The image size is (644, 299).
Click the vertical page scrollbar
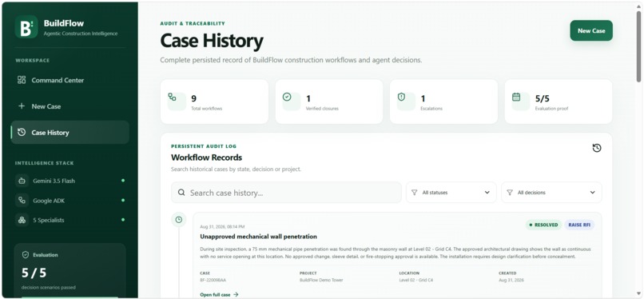pyautogui.click(x=638, y=46)
